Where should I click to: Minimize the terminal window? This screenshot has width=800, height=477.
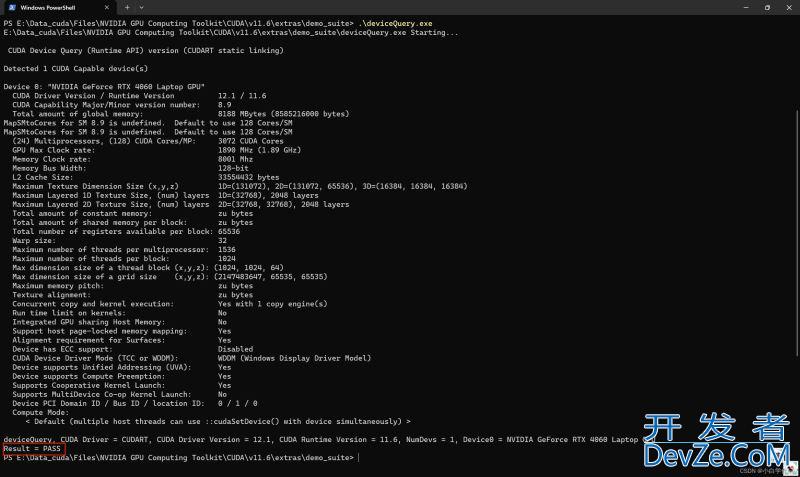tap(746, 8)
